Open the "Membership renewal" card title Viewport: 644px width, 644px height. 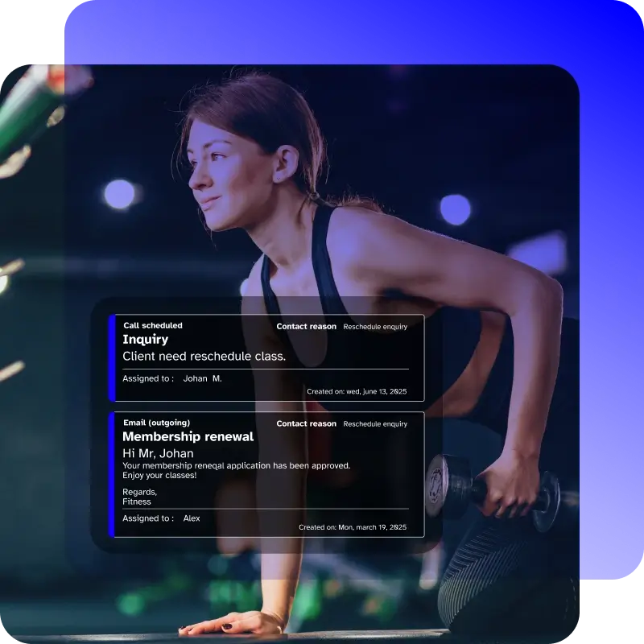[188, 436]
